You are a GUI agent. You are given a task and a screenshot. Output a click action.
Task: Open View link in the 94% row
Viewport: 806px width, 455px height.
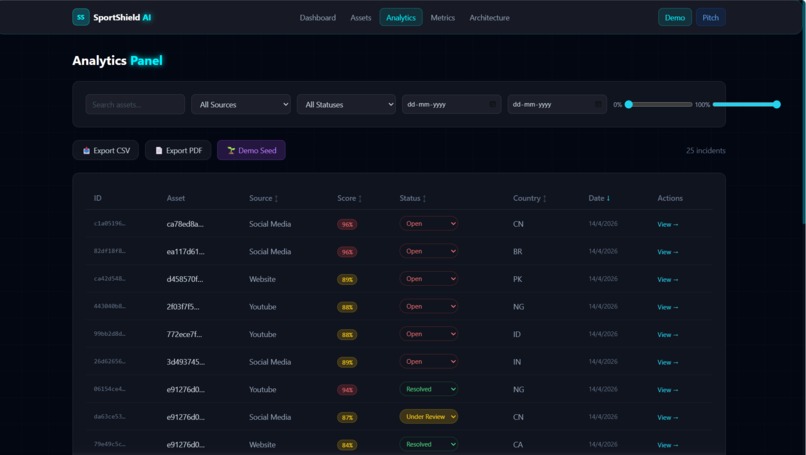click(x=668, y=390)
